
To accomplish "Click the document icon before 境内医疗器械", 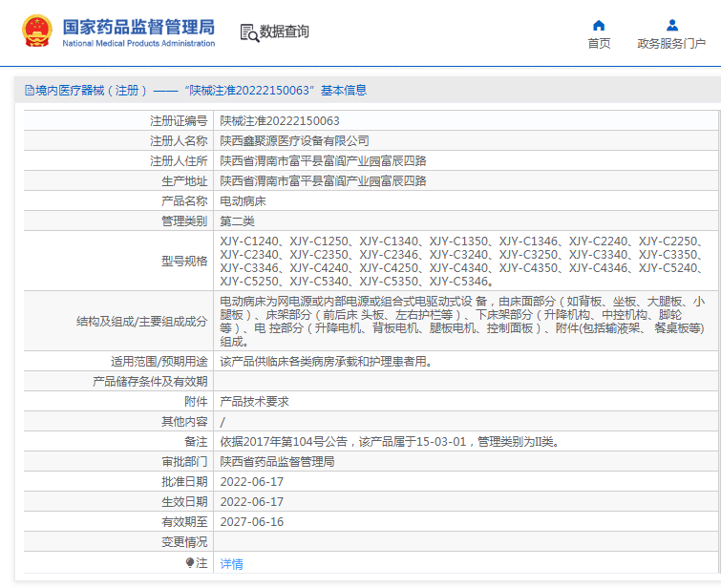I will [30, 91].
